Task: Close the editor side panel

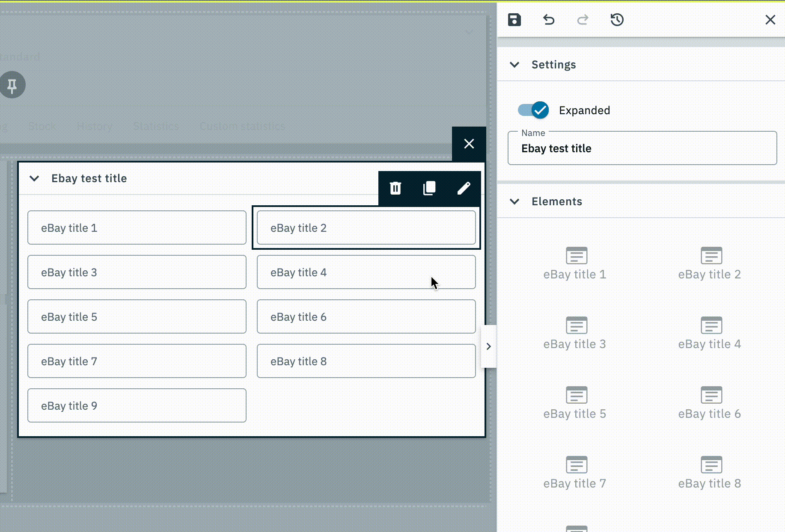Action: pos(770,20)
